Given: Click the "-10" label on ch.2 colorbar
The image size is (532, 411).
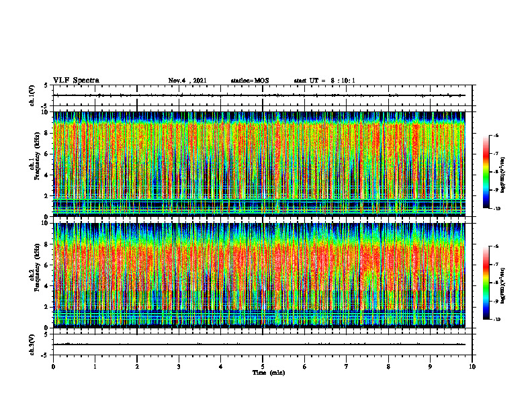Looking at the screenshot, I should (496, 319).
